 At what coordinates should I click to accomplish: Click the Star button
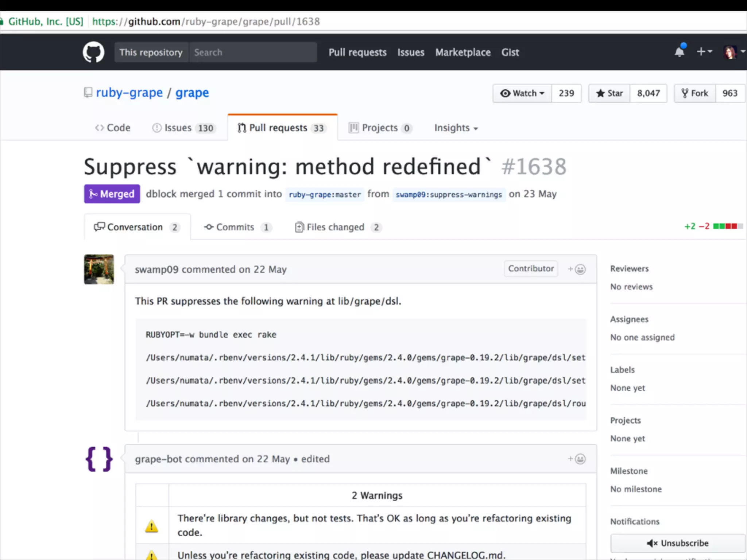609,93
